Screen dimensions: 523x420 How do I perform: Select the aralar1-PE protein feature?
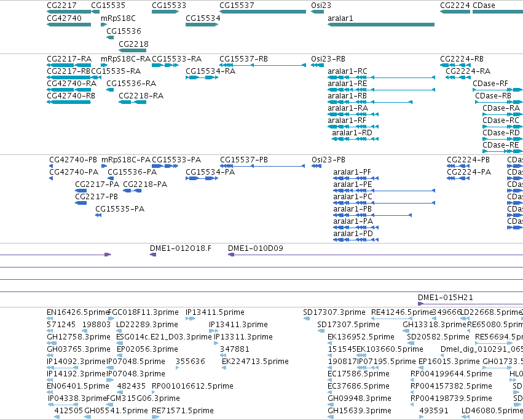tap(384, 191)
